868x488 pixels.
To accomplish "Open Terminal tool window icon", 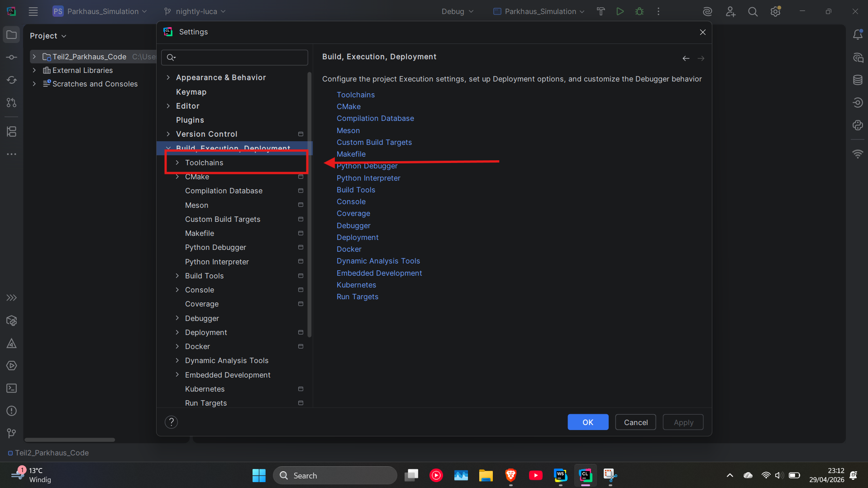I will 12,388.
